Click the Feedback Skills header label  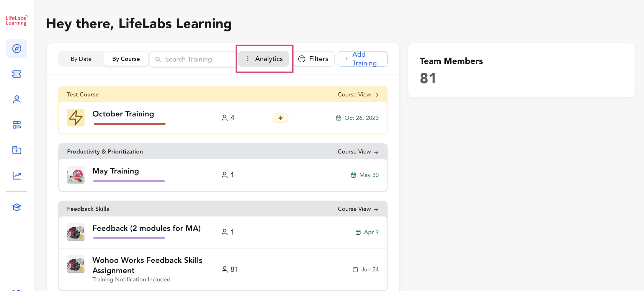click(x=88, y=209)
